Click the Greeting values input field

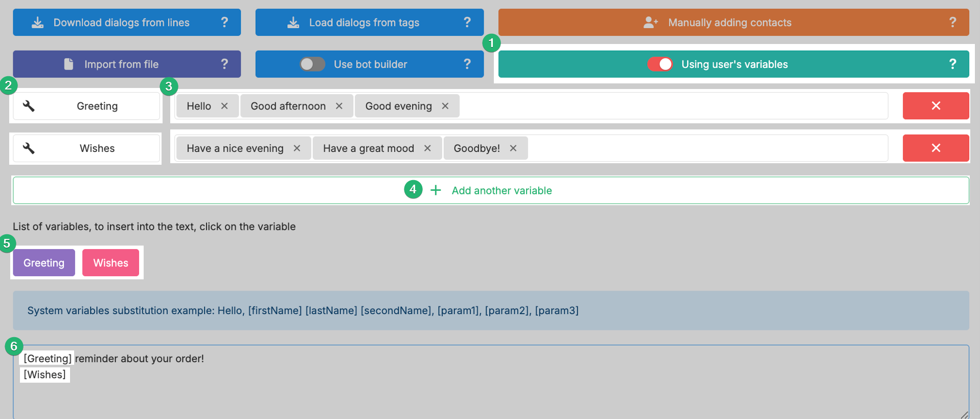pos(665,106)
